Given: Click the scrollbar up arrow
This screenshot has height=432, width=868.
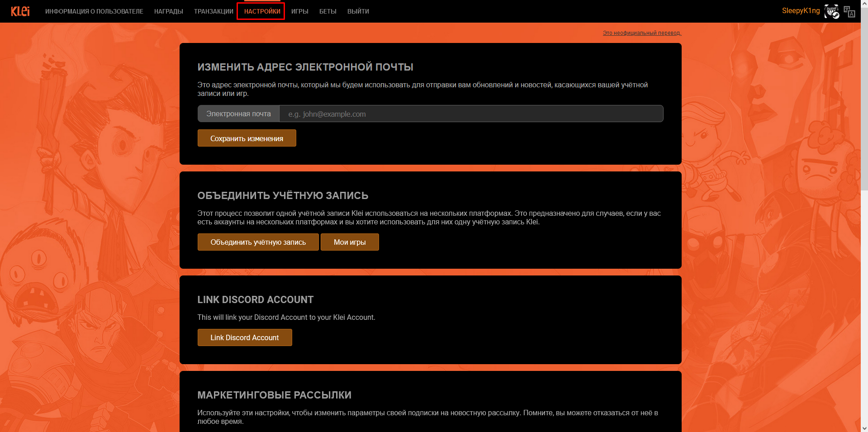Looking at the screenshot, I should pyautogui.click(x=864, y=4).
